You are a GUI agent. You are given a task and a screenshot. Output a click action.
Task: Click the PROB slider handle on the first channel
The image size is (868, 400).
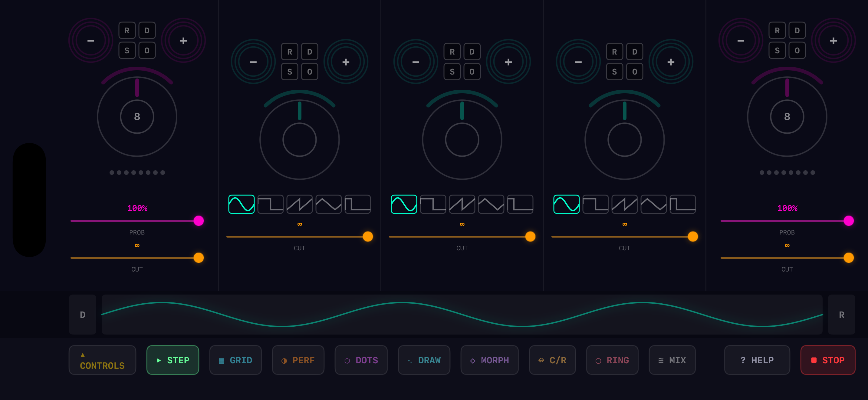click(199, 221)
